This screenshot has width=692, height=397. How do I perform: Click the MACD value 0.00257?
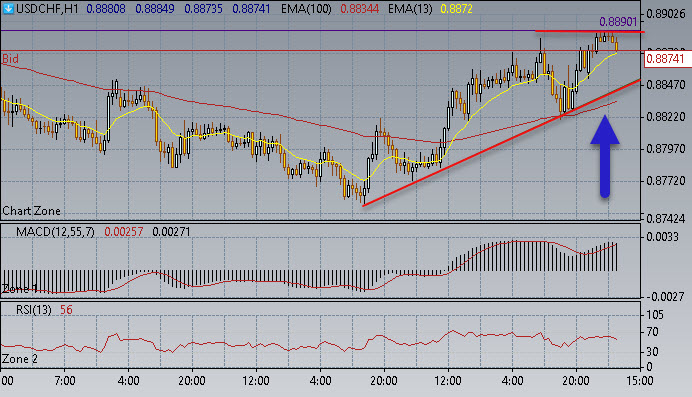[x=124, y=232]
